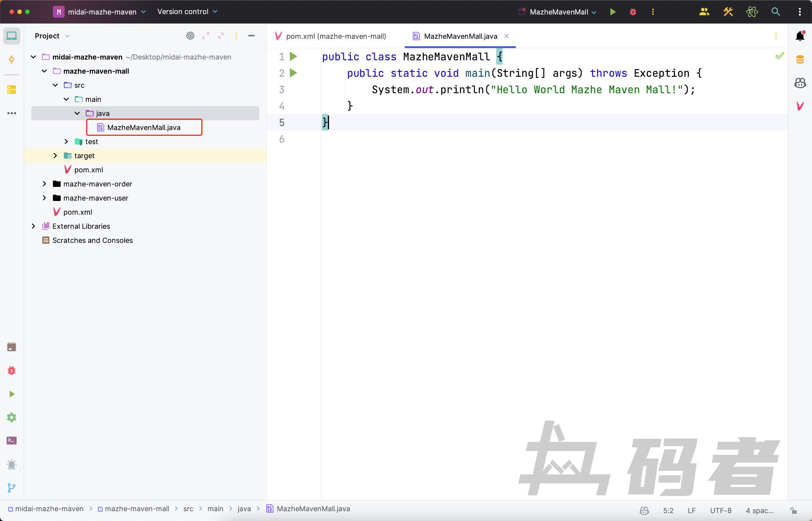Click the UTF-8 encoding in the status bar
This screenshot has width=812, height=521.
720,510
